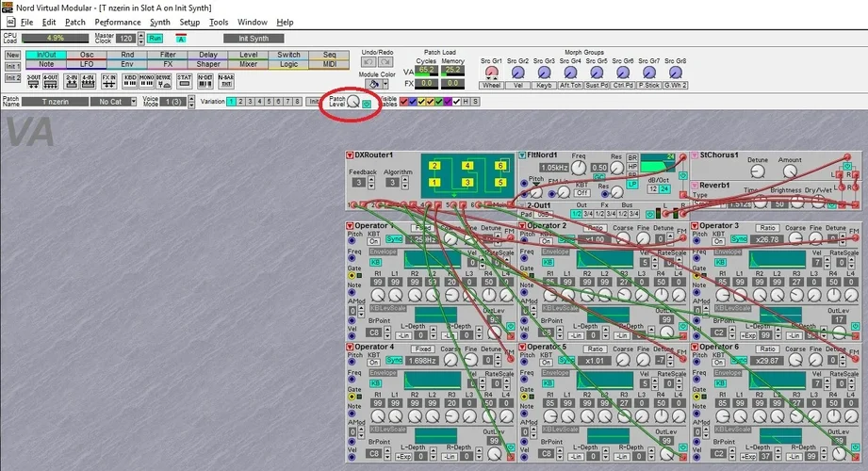This screenshot has height=471, width=868.
Task: Add the STAT status module
Action: pos(184,82)
